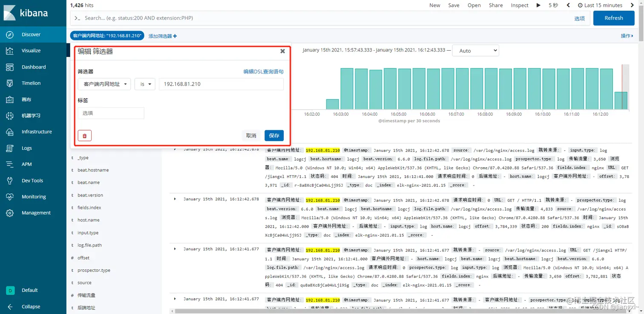
Task: Select prospector.type field in list
Action: [94, 270]
